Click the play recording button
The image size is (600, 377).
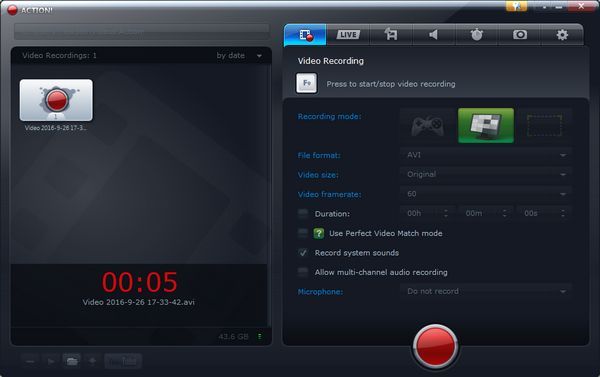click(x=51, y=361)
